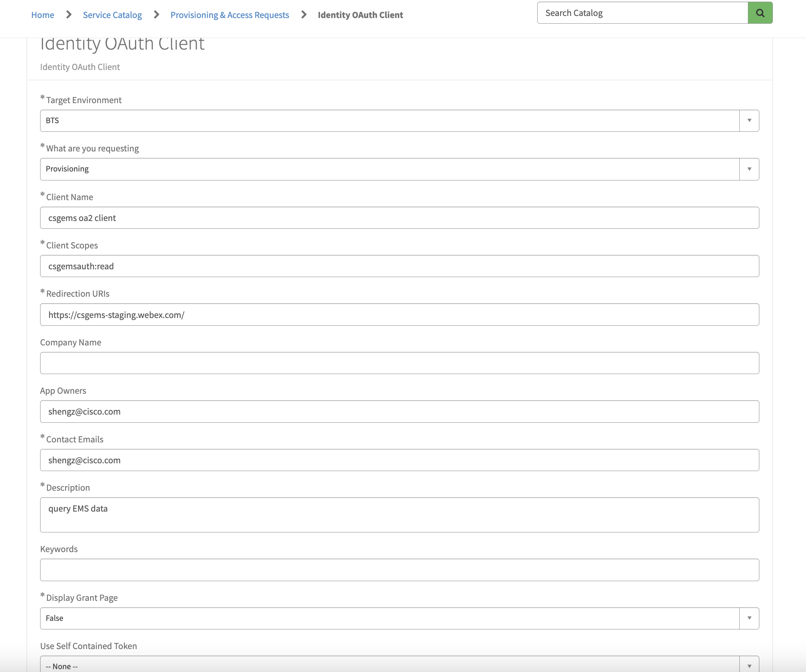The image size is (806, 672).
Task: Focus the App Owners input field
Action: [399, 411]
